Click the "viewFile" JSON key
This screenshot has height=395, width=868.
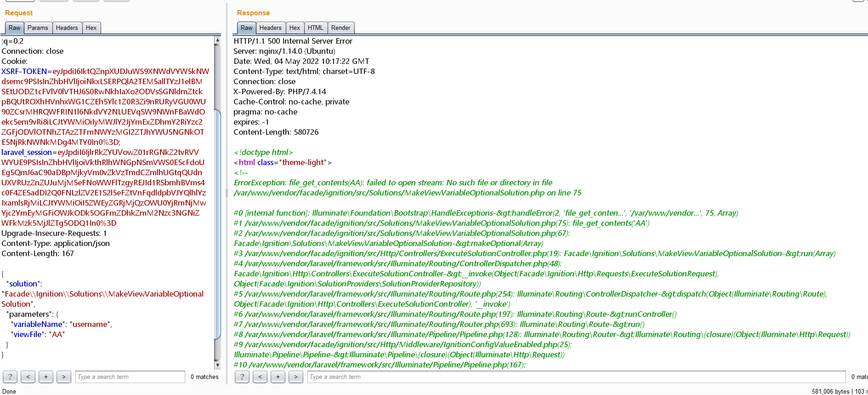pyautogui.click(x=28, y=334)
